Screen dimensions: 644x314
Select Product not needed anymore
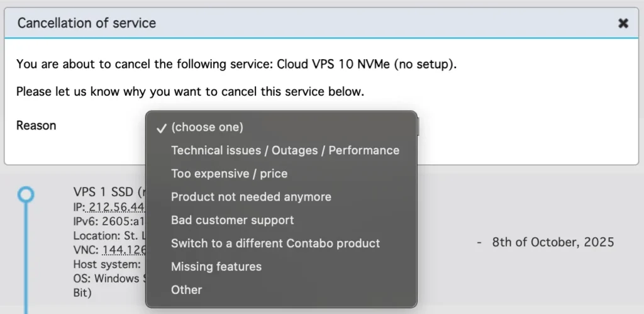point(251,197)
